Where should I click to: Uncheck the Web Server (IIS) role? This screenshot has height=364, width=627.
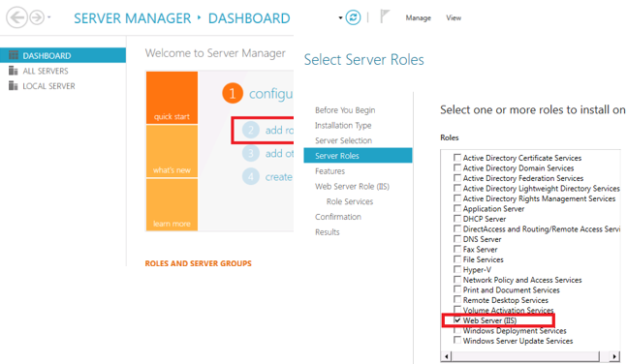457,320
